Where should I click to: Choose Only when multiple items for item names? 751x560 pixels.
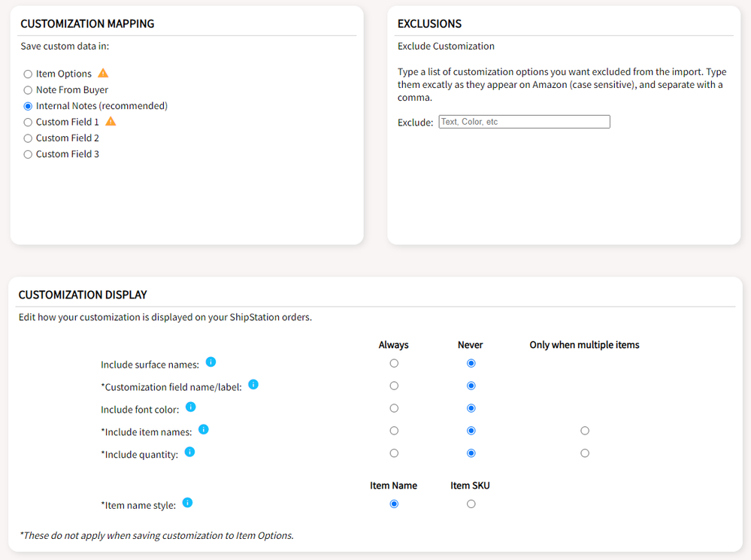[585, 431]
